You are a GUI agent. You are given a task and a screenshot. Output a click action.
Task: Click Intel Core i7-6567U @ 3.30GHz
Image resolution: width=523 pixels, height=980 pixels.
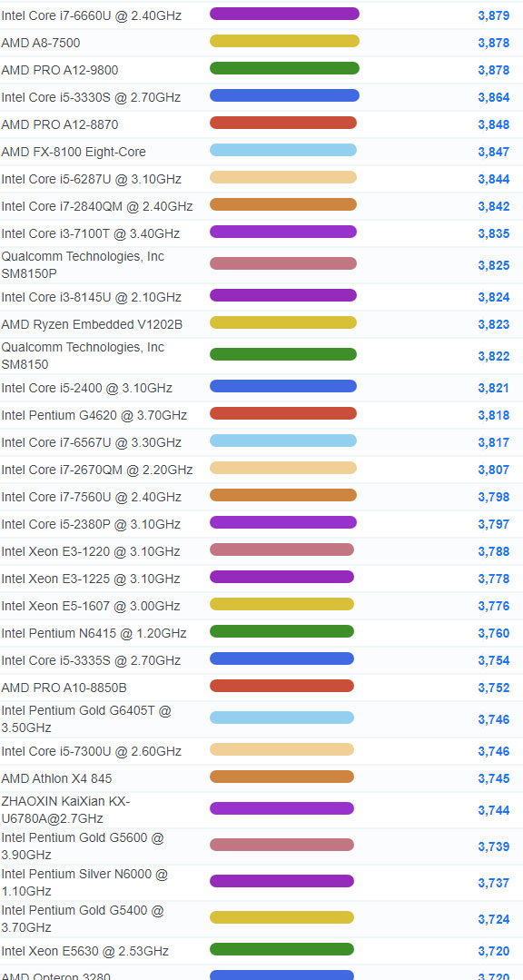(x=91, y=442)
